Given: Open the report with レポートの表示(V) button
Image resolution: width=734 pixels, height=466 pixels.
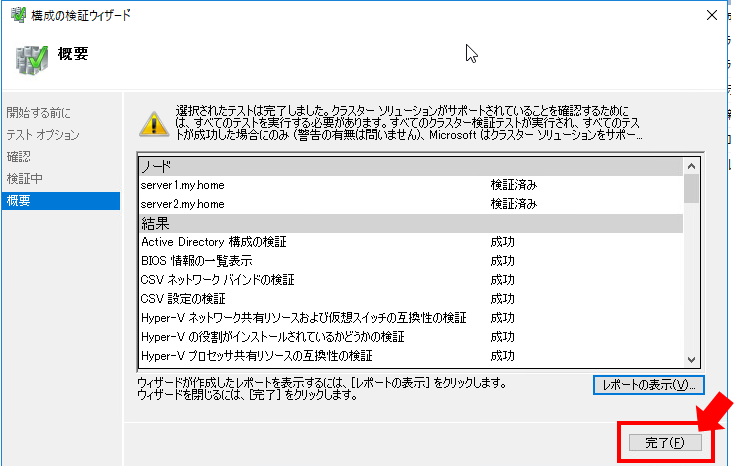Looking at the screenshot, I should tap(648, 385).
